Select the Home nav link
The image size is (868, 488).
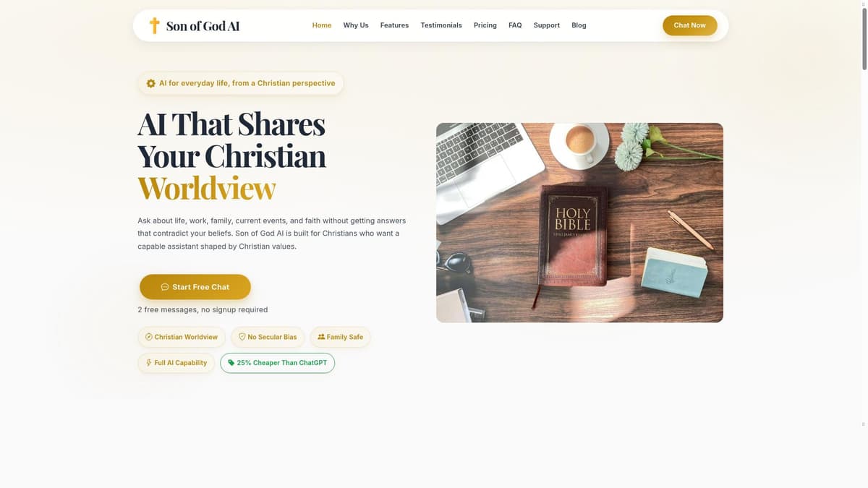322,25
